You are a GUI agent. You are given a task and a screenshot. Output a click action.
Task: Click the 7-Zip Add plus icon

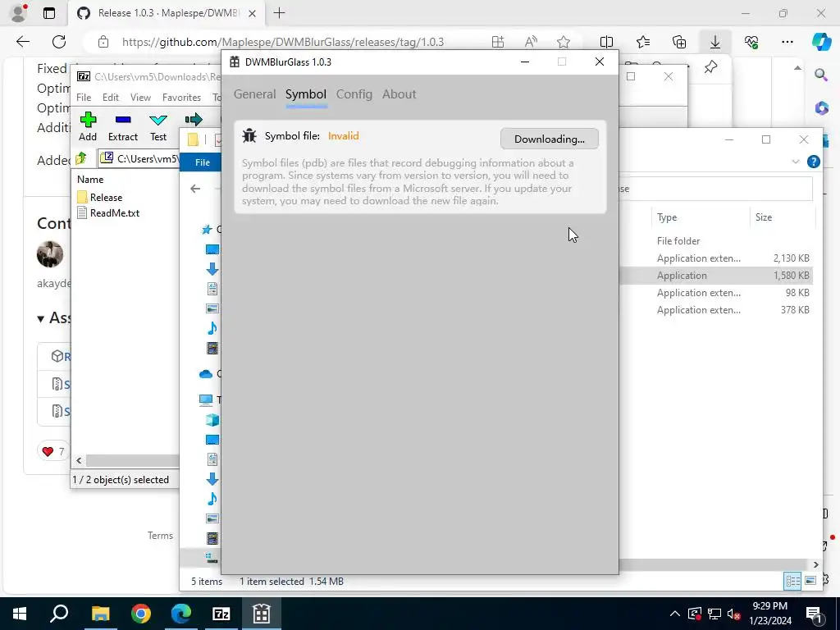88,120
